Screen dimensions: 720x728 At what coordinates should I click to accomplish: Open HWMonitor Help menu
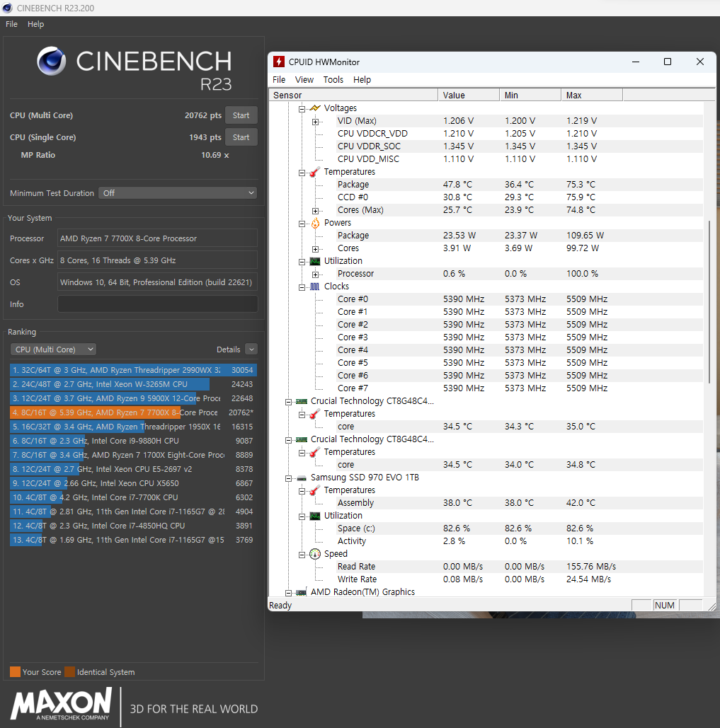[x=362, y=80]
